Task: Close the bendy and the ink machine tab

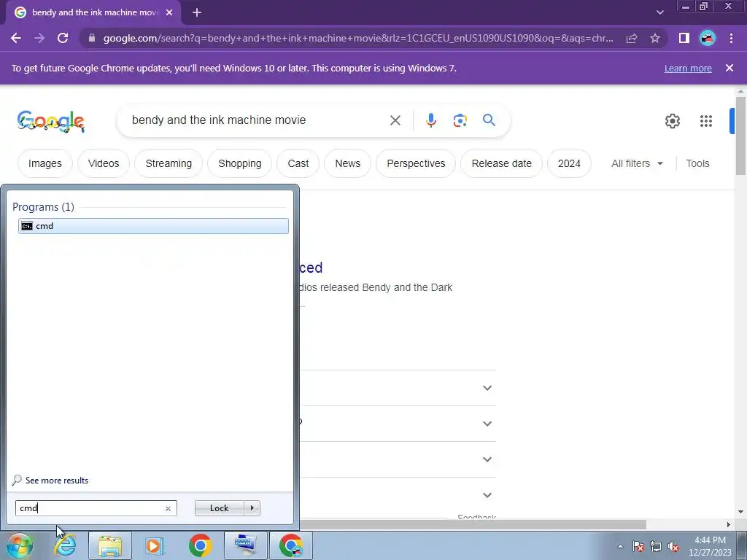Action: [x=169, y=13]
